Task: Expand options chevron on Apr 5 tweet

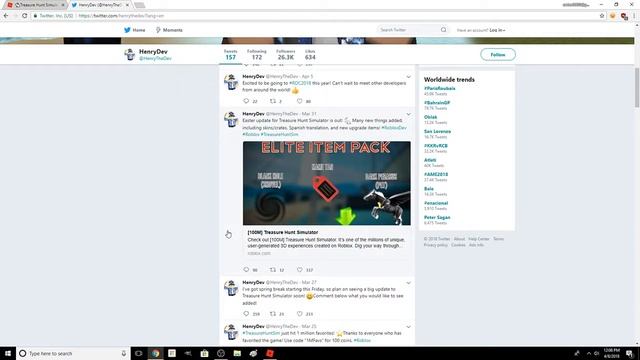Action: click(408, 77)
